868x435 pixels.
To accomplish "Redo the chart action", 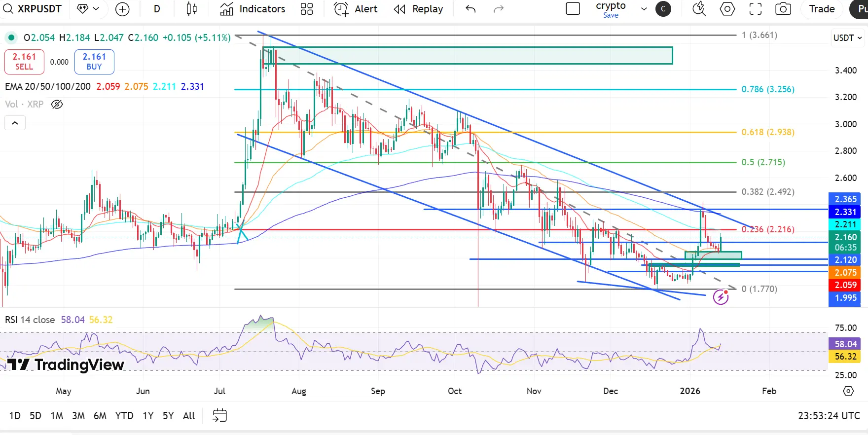I will [x=499, y=9].
